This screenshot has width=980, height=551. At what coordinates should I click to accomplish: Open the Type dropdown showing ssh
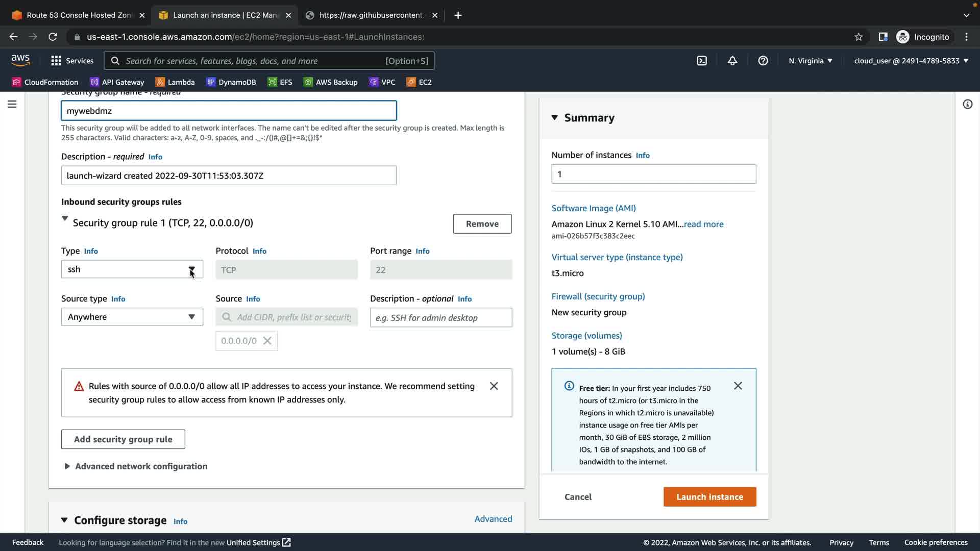tap(132, 269)
